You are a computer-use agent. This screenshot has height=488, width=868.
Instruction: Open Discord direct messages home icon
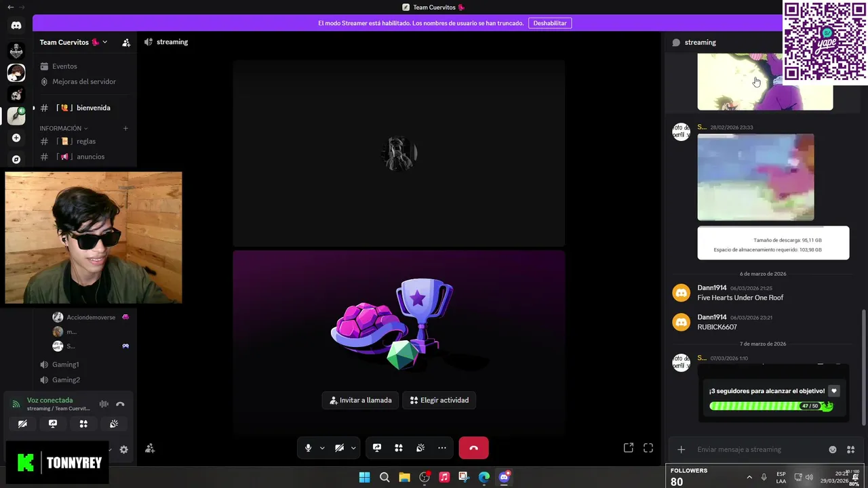[16, 26]
